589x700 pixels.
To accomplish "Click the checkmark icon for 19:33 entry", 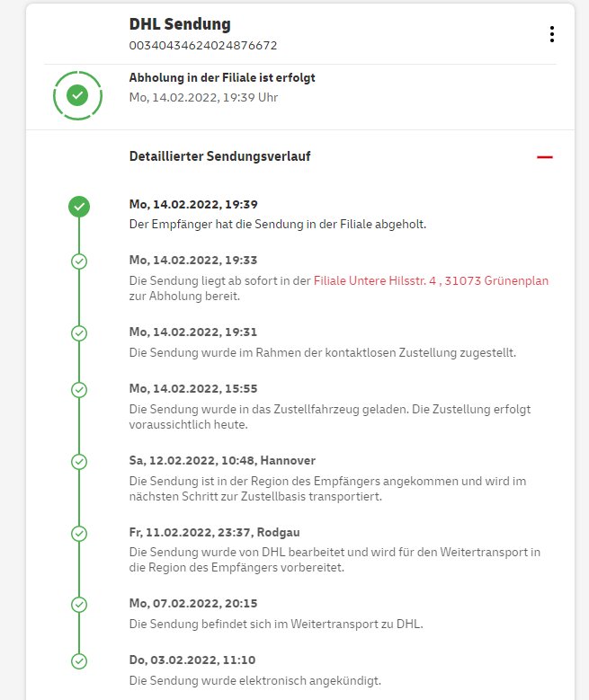I will [79, 261].
